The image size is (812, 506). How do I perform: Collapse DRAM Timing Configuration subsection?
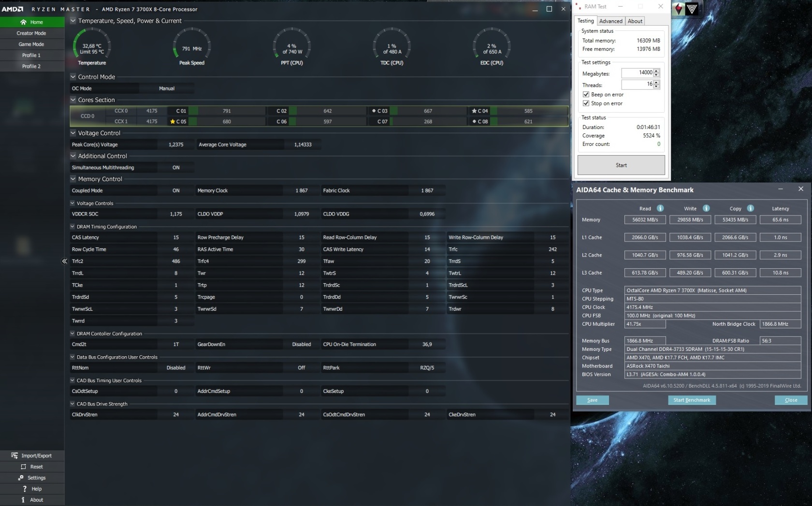tap(72, 227)
